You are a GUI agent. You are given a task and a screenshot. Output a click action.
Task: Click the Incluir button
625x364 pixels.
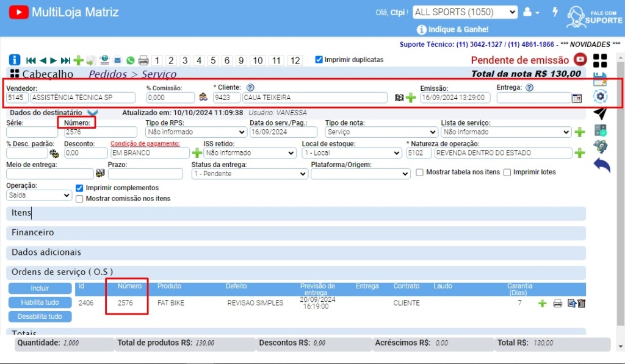pos(40,288)
